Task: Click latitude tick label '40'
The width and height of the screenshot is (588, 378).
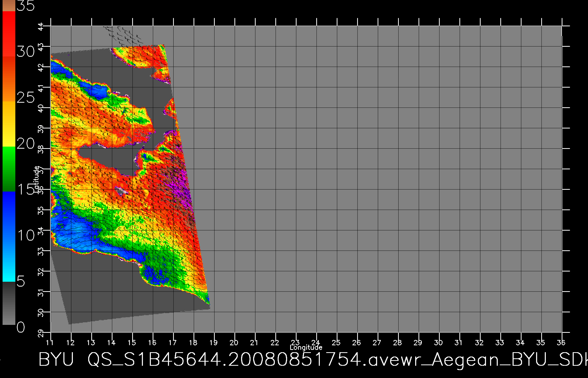Action: pos(41,108)
